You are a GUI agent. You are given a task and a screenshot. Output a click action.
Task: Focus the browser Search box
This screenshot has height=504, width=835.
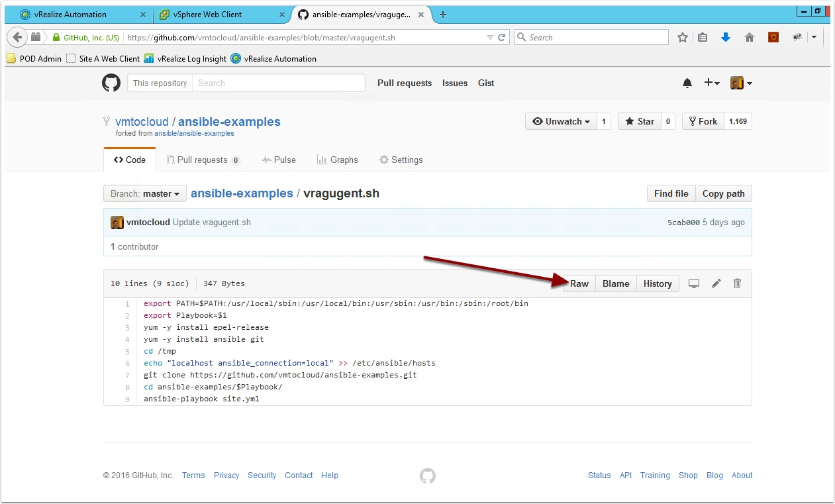click(x=591, y=38)
